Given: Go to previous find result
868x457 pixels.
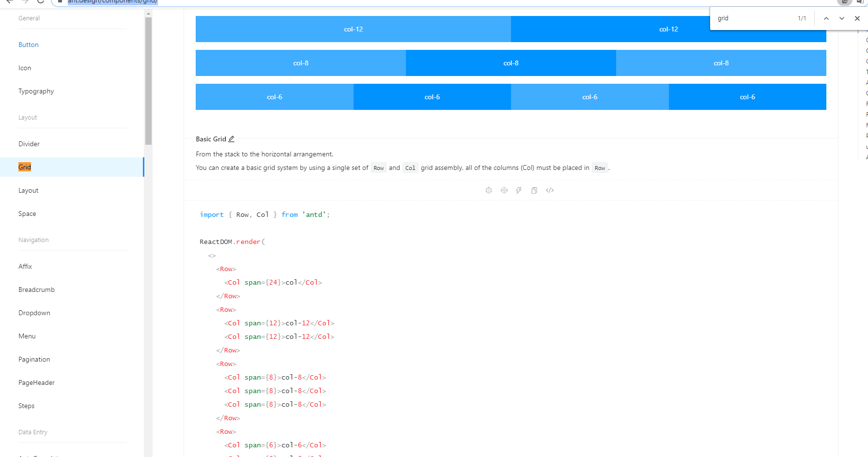Looking at the screenshot, I should click(826, 18).
